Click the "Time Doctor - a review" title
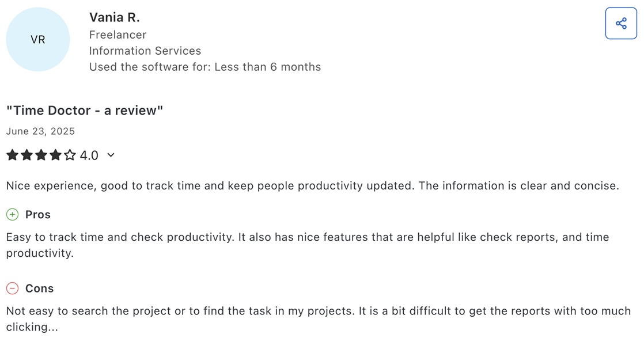The height and width of the screenshot is (338, 644). [85, 111]
